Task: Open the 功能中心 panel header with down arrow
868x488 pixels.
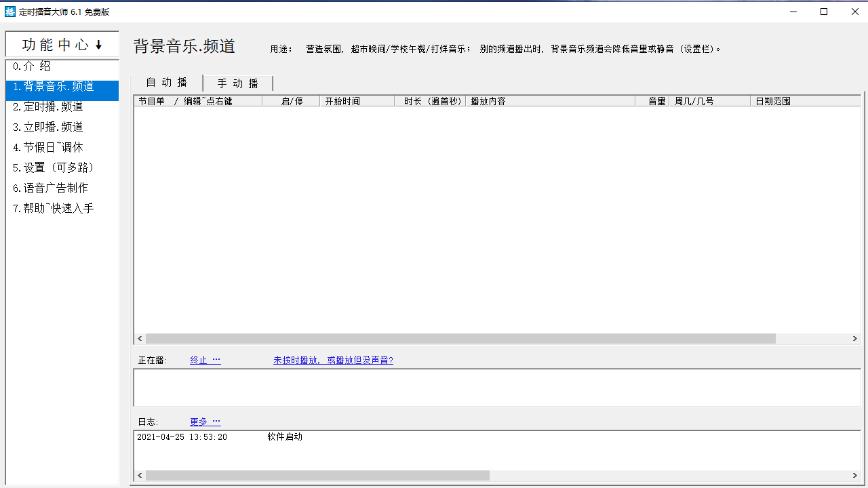Action: click(61, 44)
